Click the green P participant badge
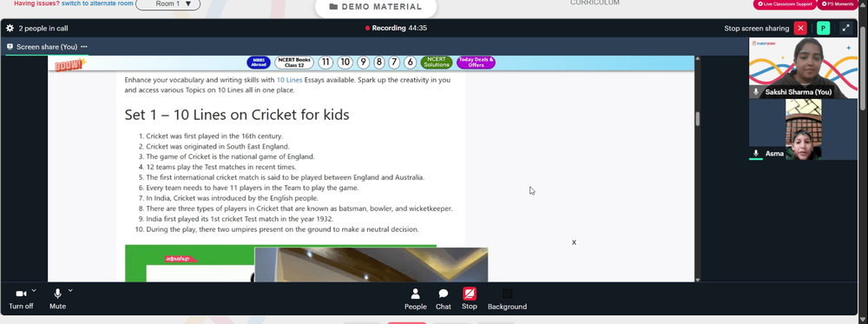This screenshot has height=324, width=868. pos(823,29)
